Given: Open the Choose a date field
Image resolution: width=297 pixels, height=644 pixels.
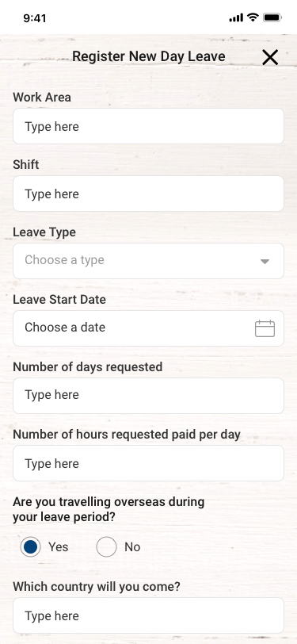Looking at the screenshot, I should (149, 328).
